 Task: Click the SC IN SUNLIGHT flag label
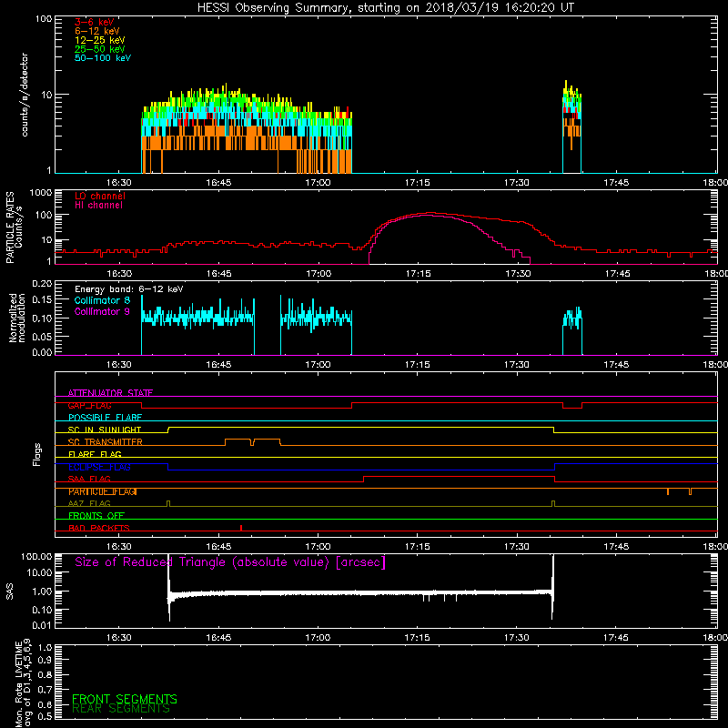pos(105,430)
